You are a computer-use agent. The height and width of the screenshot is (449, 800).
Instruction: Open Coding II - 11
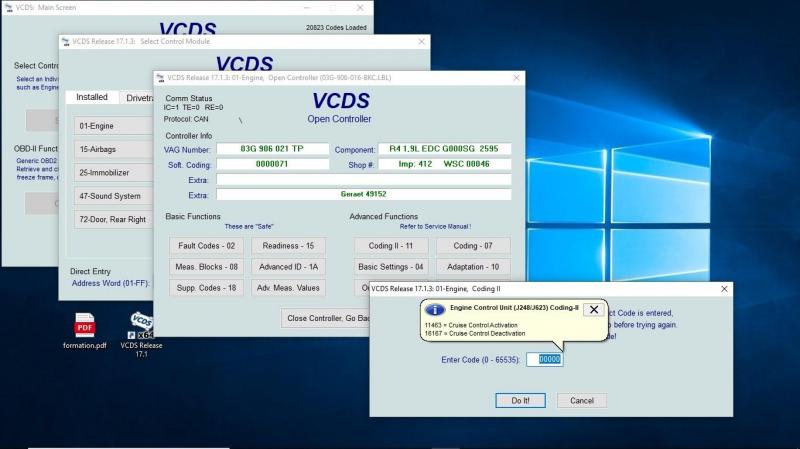(x=391, y=246)
